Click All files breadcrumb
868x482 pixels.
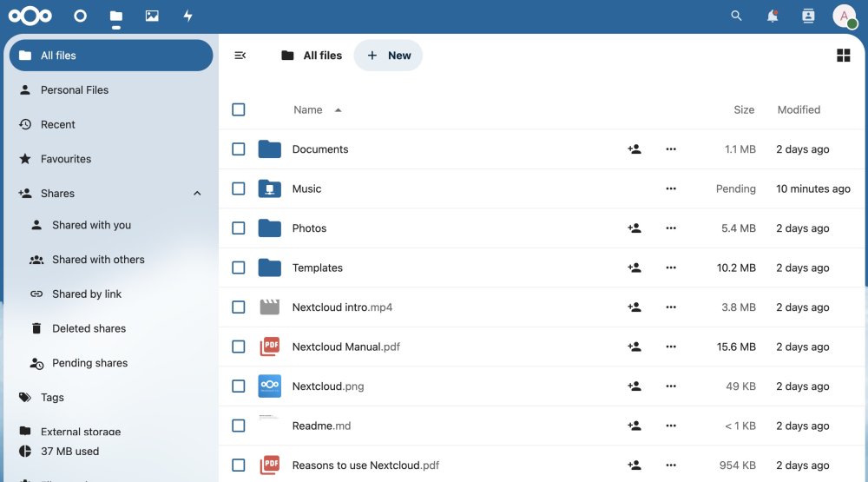[x=312, y=56]
